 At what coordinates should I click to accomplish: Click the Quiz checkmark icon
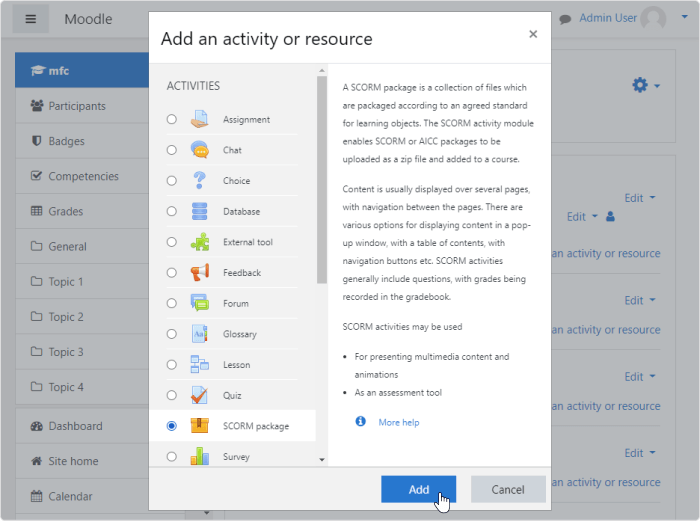pos(199,395)
